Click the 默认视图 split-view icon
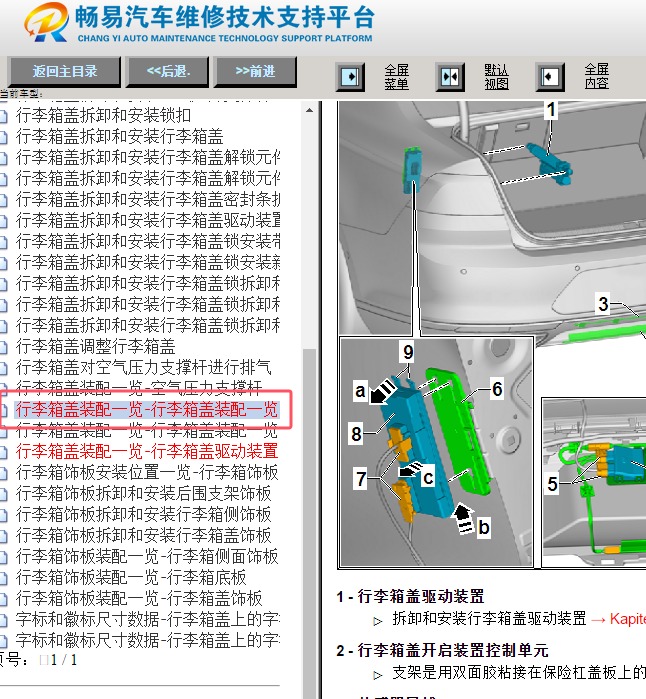 pyautogui.click(x=450, y=77)
